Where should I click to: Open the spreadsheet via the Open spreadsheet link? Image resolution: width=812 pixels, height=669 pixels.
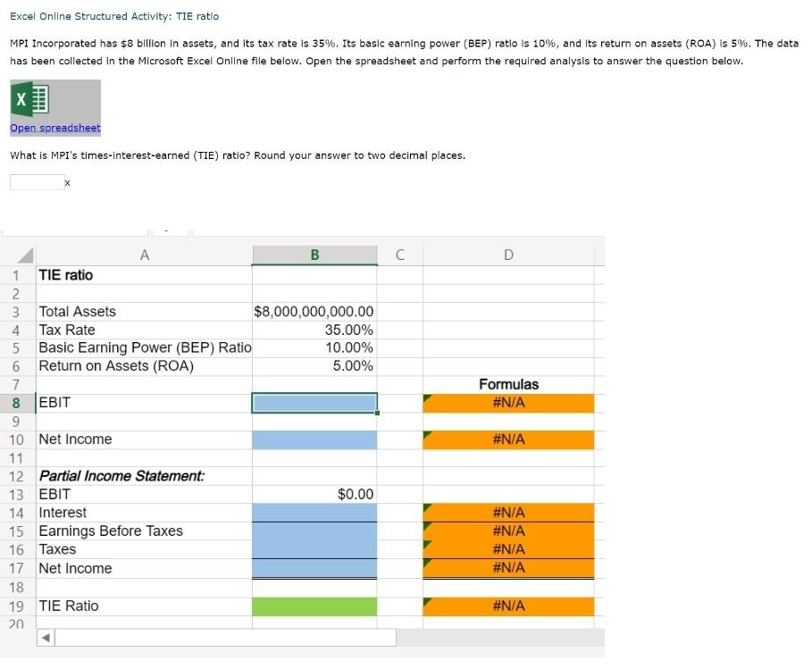tap(54, 128)
